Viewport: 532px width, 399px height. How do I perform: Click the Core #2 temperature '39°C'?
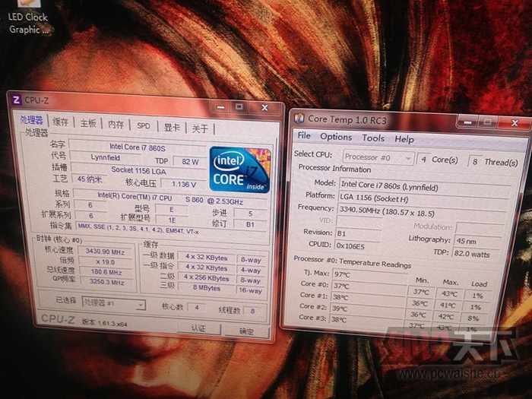(x=367, y=309)
